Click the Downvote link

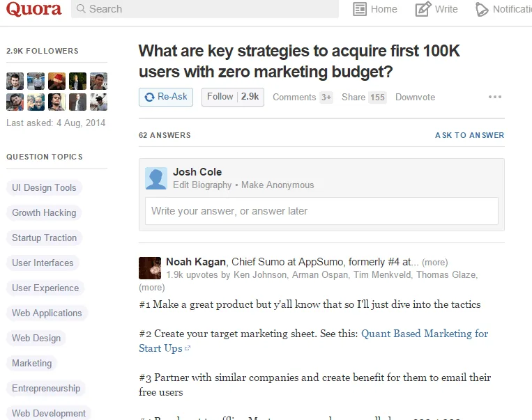416,98
